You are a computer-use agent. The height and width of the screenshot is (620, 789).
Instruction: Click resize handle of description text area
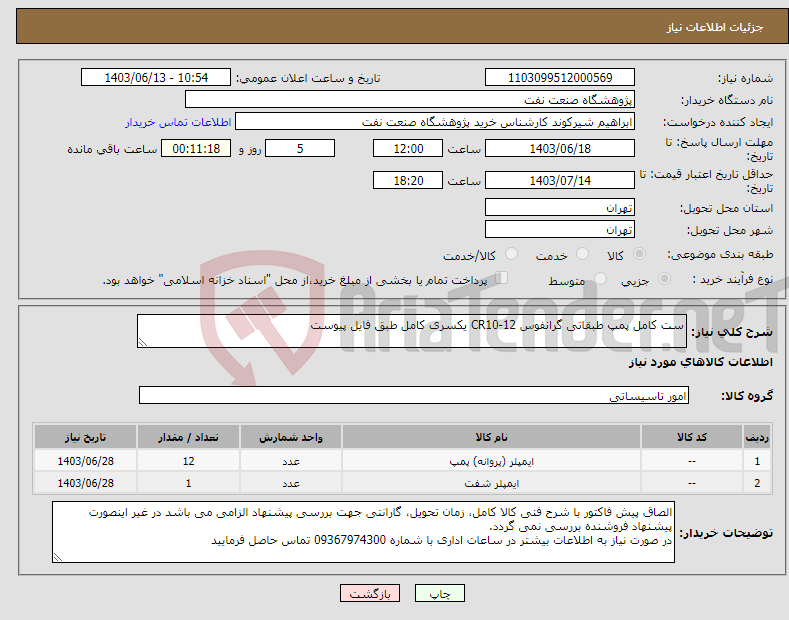[143, 342]
